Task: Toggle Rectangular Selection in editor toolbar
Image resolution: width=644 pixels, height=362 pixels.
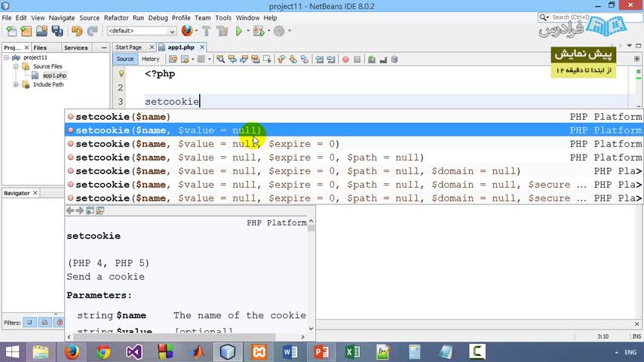Action: point(267,60)
